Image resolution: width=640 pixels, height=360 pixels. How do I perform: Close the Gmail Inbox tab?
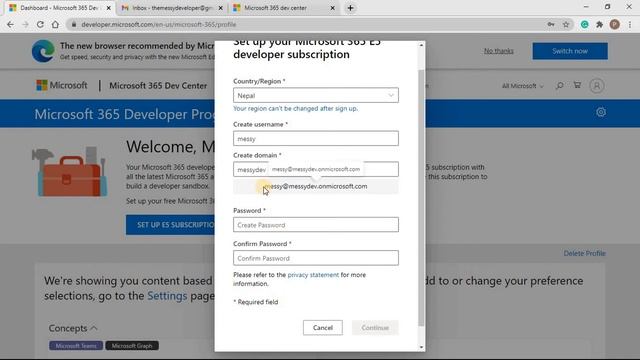click(220, 8)
